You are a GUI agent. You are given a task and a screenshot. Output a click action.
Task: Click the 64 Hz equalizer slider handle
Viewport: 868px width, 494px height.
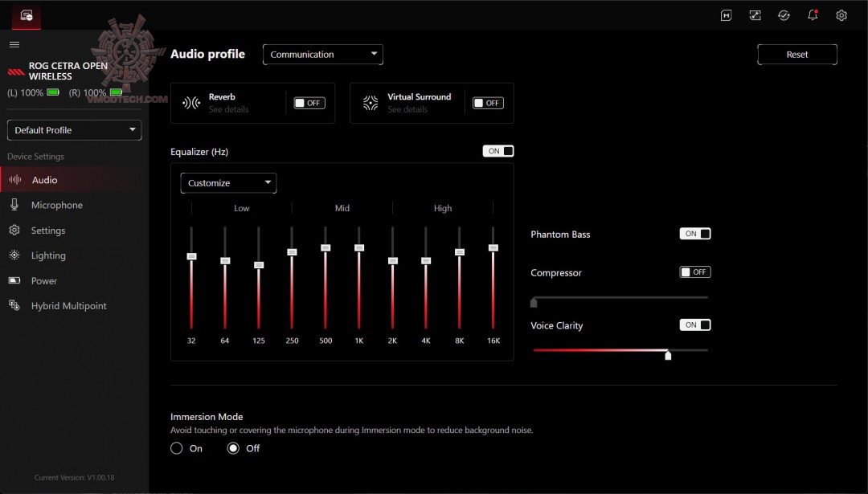click(x=225, y=260)
